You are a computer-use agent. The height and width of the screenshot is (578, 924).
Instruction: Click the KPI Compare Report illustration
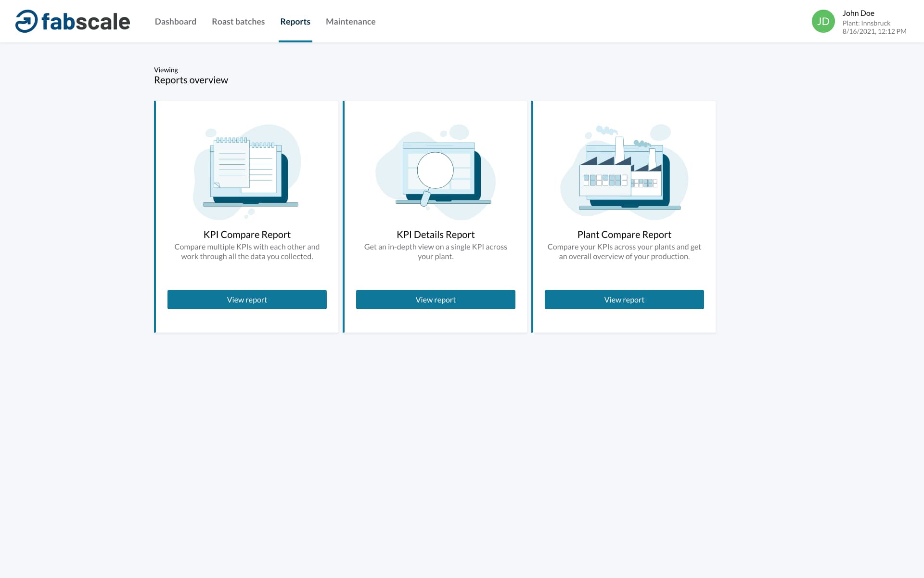pyautogui.click(x=247, y=172)
